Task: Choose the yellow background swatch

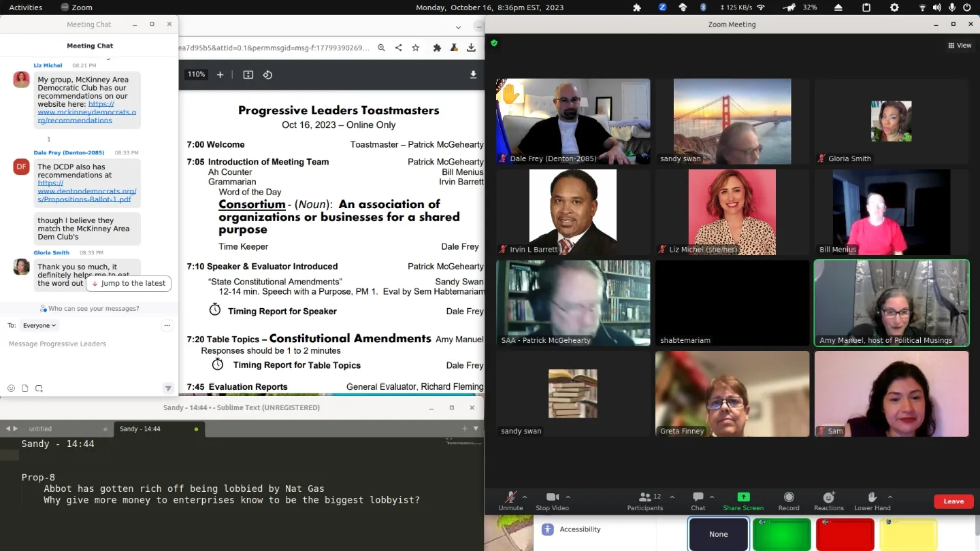Action: point(909,534)
